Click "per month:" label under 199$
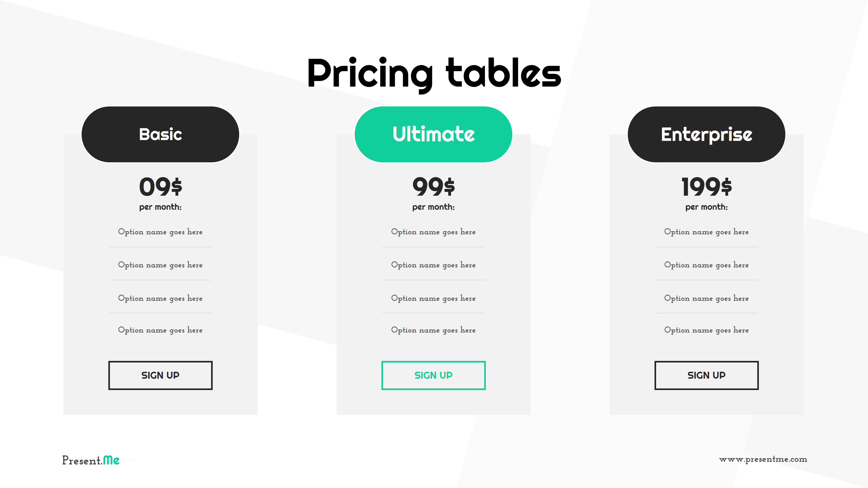The height and width of the screenshot is (488, 868). 706,207
